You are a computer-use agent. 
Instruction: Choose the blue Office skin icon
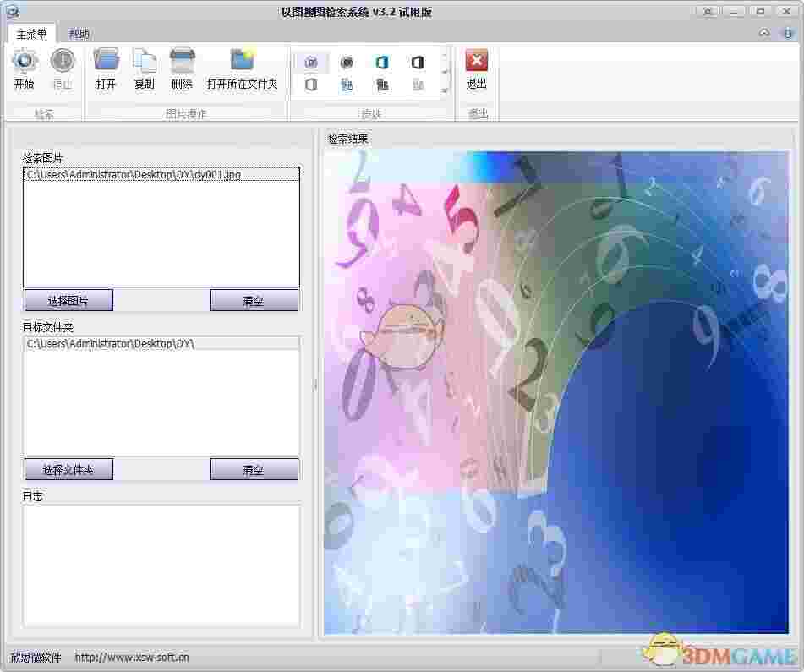click(x=382, y=63)
